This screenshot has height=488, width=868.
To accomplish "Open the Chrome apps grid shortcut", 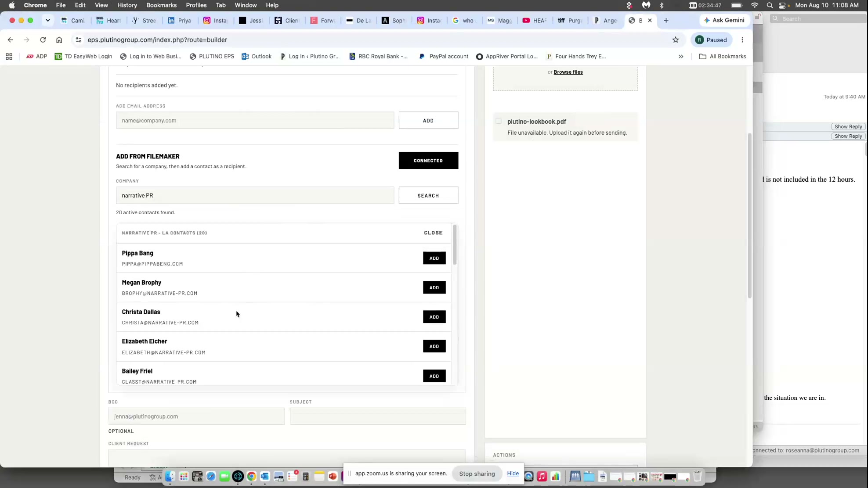I will 9,57.
